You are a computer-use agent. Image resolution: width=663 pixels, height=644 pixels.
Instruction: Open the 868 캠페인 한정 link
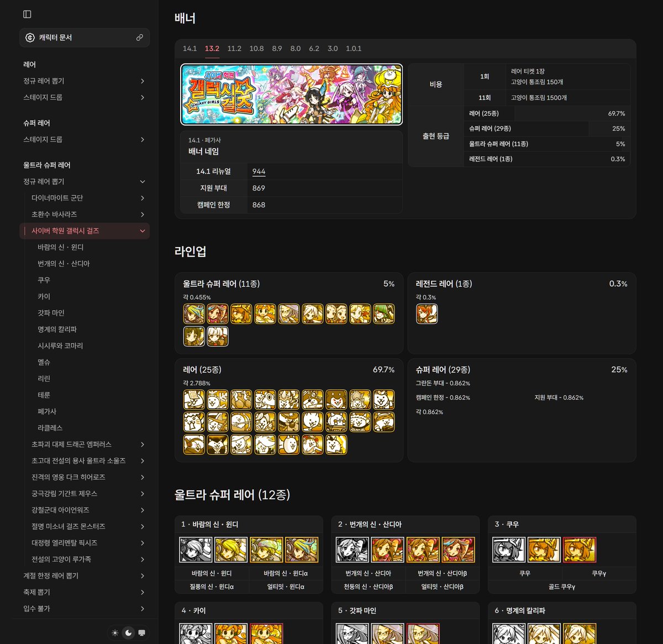tap(259, 205)
